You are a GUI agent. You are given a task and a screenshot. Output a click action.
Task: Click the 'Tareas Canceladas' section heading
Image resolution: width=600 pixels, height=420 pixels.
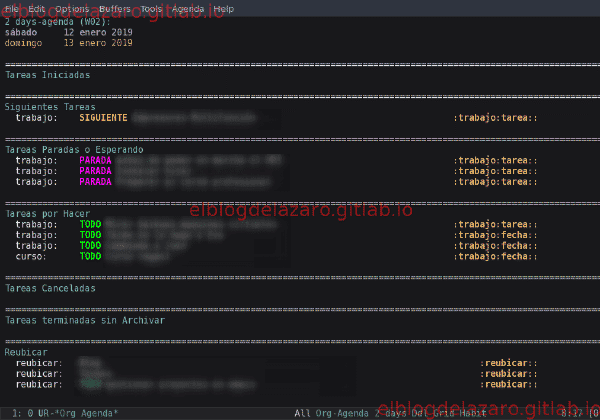50,288
